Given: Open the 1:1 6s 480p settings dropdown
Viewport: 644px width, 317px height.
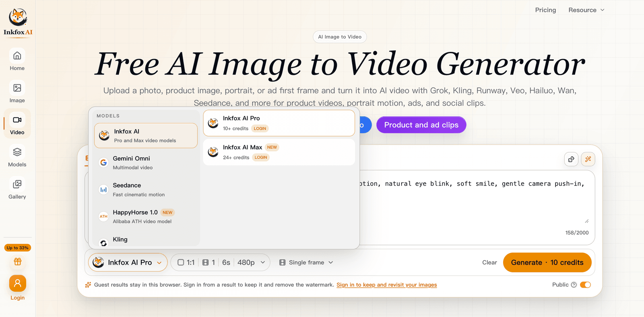Looking at the screenshot, I should 221,262.
